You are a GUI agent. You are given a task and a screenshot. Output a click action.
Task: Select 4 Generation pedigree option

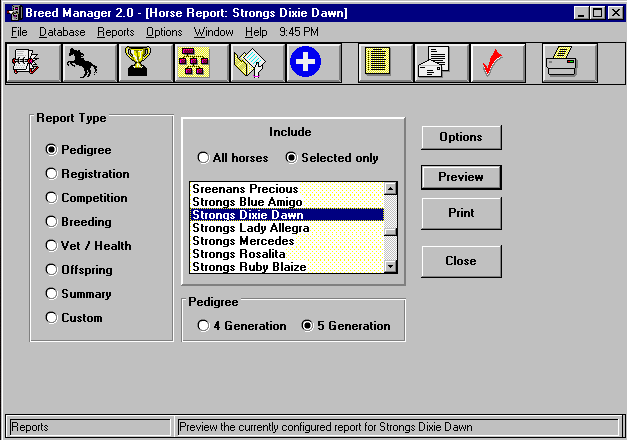204,326
